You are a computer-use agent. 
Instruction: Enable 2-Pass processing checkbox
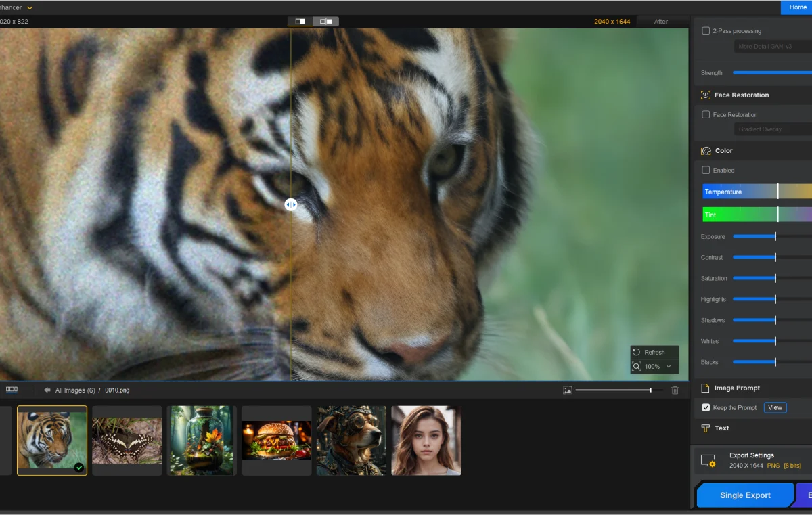click(x=706, y=31)
